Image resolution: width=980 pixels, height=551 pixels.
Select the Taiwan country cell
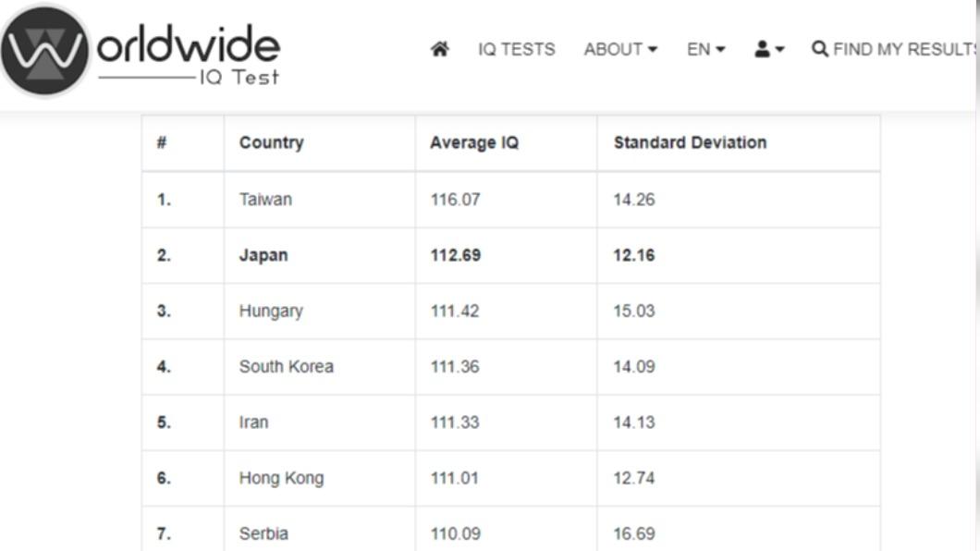click(x=265, y=200)
